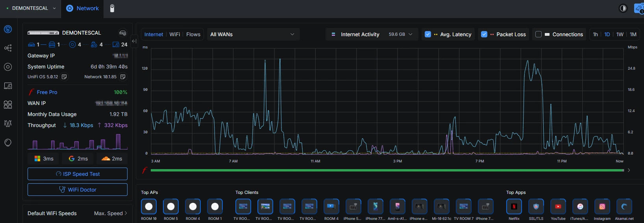Open the ROOM 4 client under Top Clients
Screen dimensions: 644x223
(x=331, y=206)
